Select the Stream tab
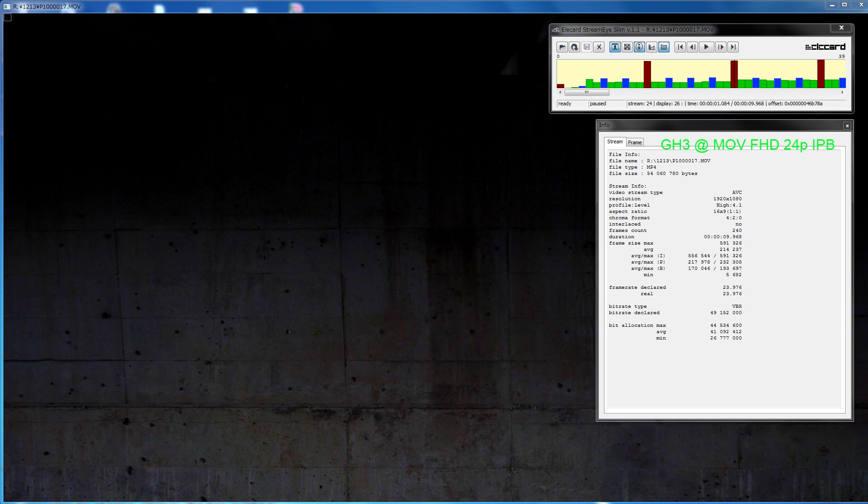The height and width of the screenshot is (504, 868). click(x=614, y=142)
